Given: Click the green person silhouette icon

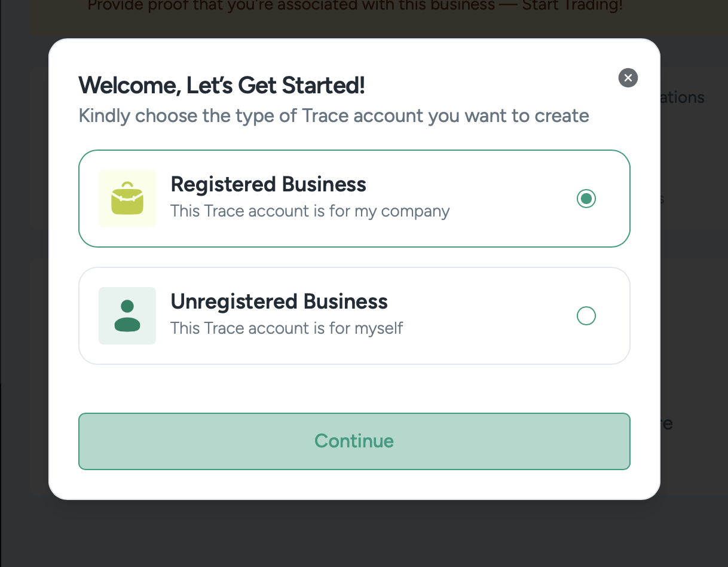Looking at the screenshot, I should (x=127, y=316).
